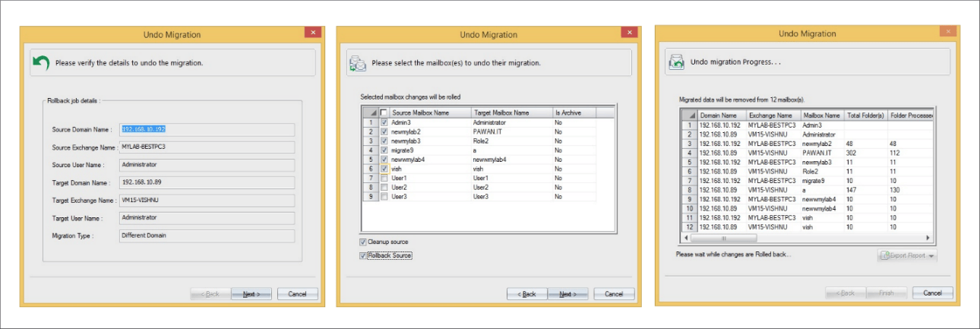Check the User2 mailbox checkbox
Viewport: 980px width, 329px height.
pyautogui.click(x=384, y=187)
